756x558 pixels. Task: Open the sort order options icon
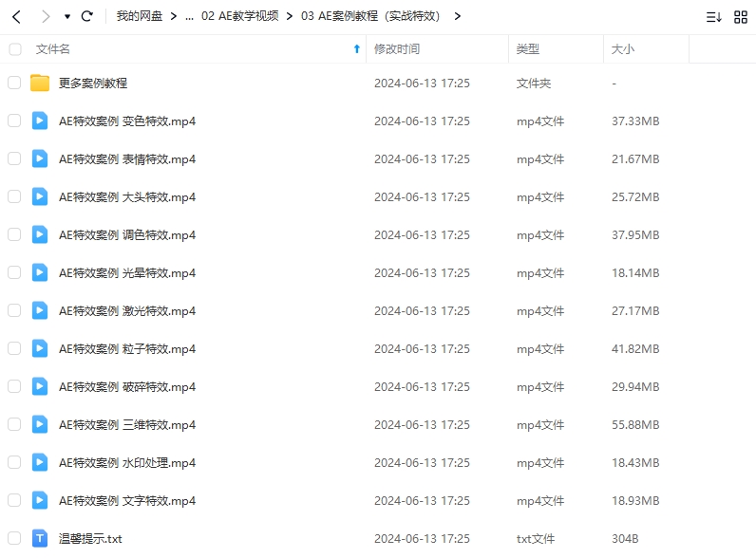coord(713,16)
